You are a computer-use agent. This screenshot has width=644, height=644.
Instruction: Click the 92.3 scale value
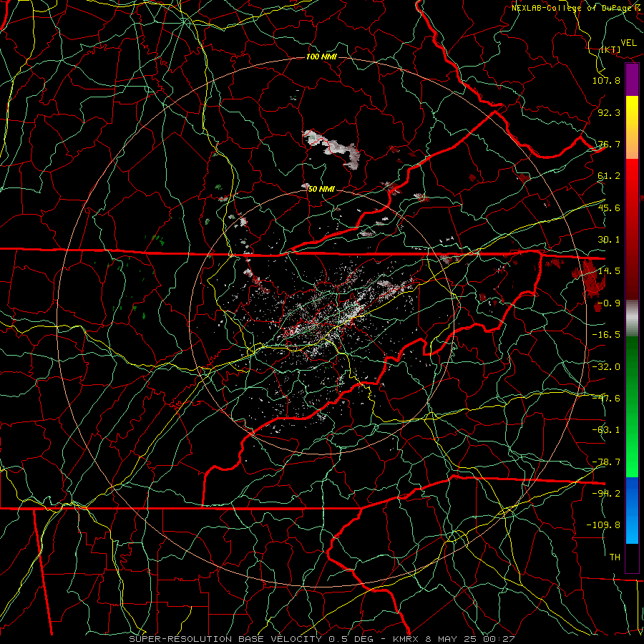(609, 112)
